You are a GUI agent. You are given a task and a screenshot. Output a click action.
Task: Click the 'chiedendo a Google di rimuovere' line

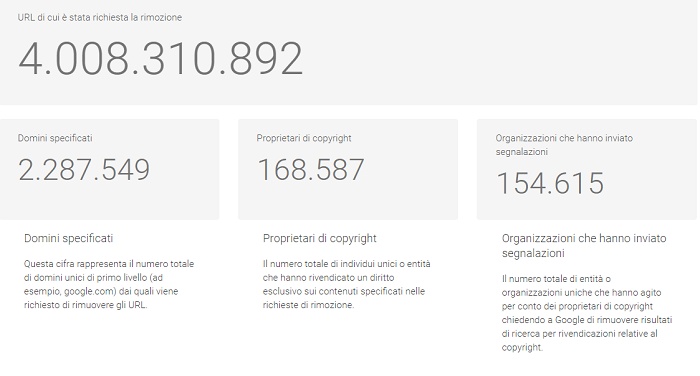click(587, 320)
